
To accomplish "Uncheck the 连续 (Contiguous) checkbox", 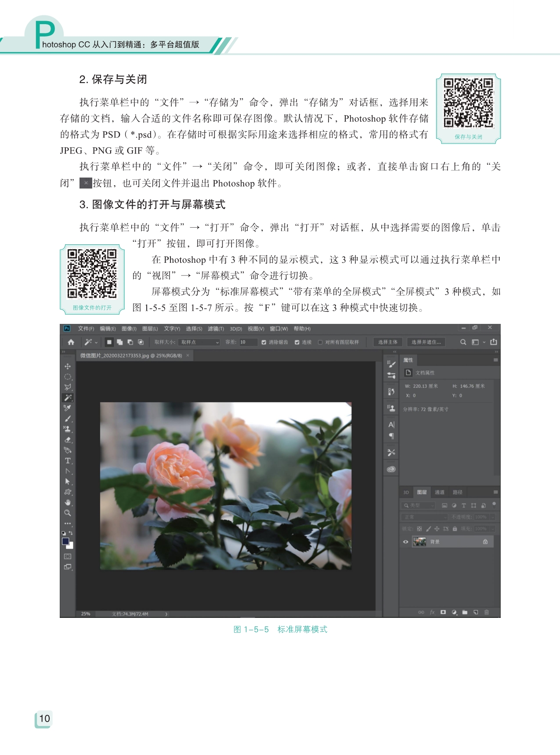I will click(x=297, y=342).
